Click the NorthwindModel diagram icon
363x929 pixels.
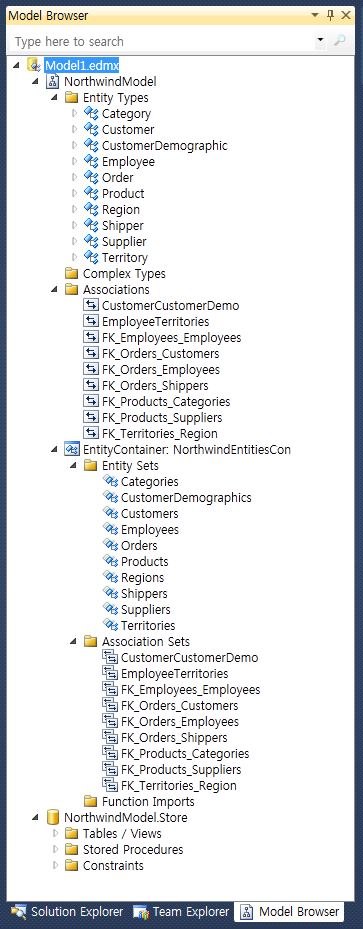(53, 81)
